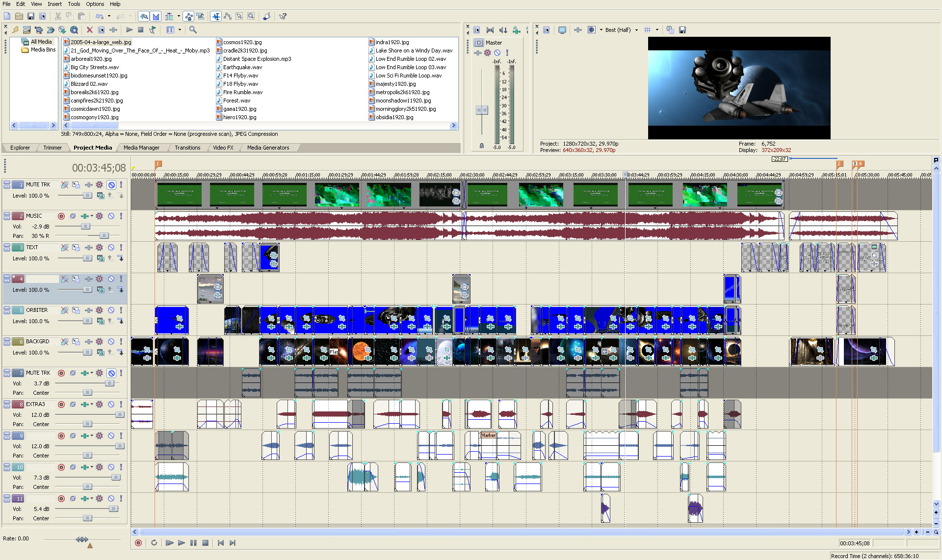Switch to the Trimmer tab
This screenshot has width=942, height=560.
[52, 148]
